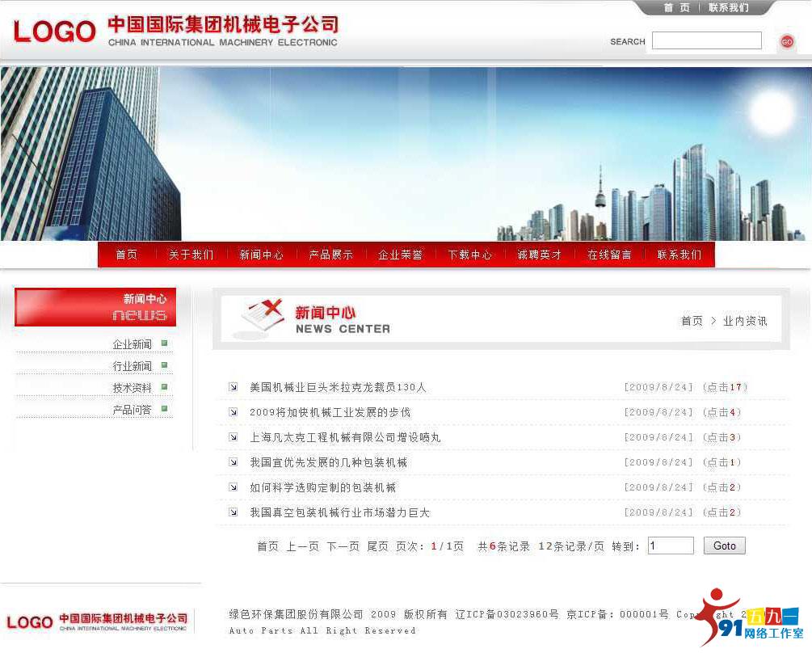The width and height of the screenshot is (812, 653).
Task: Click the top-right 联系我们 link
Action: [x=728, y=8]
